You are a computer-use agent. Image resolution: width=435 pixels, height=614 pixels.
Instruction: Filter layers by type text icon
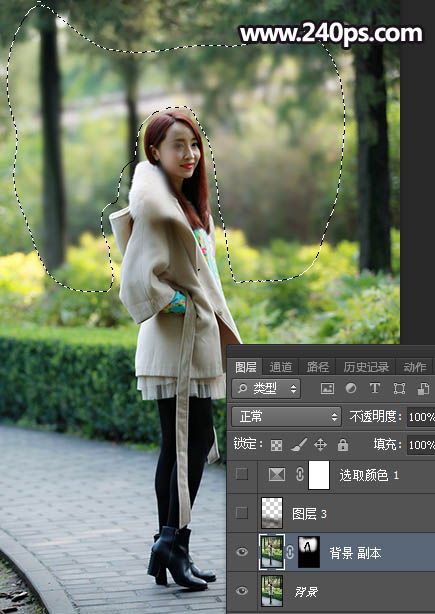375,388
